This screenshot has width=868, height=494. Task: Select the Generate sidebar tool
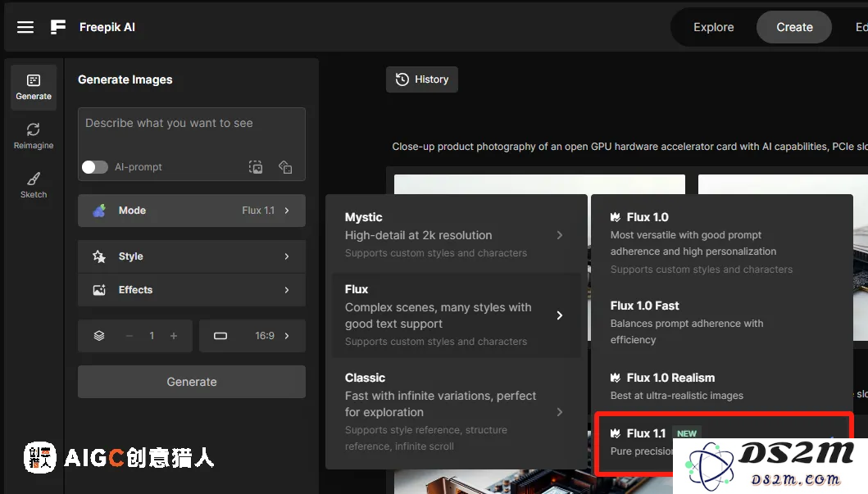coord(34,88)
